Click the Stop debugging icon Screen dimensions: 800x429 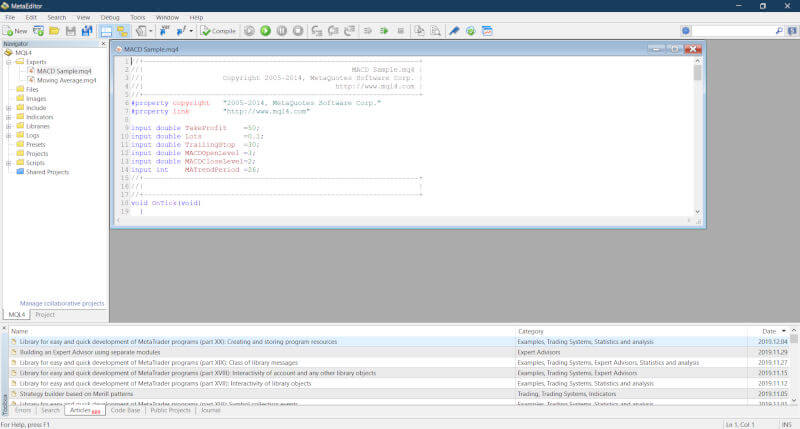[298, 31]
